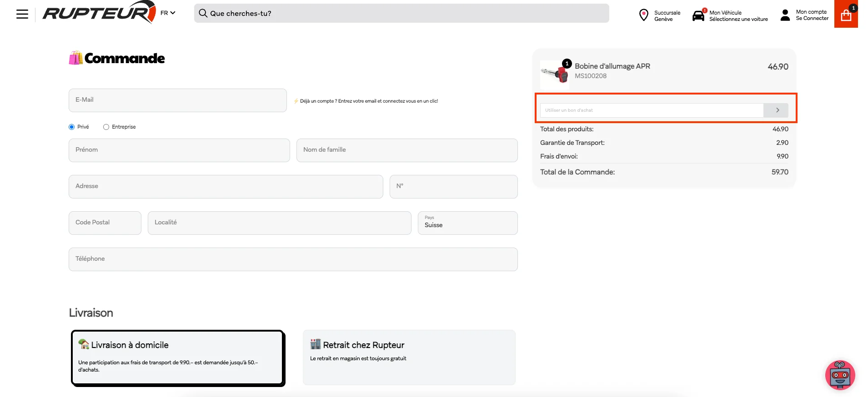Click into the Téléphone field
The width and height of the screenshot is (868, 397).
tap(293, 259)
